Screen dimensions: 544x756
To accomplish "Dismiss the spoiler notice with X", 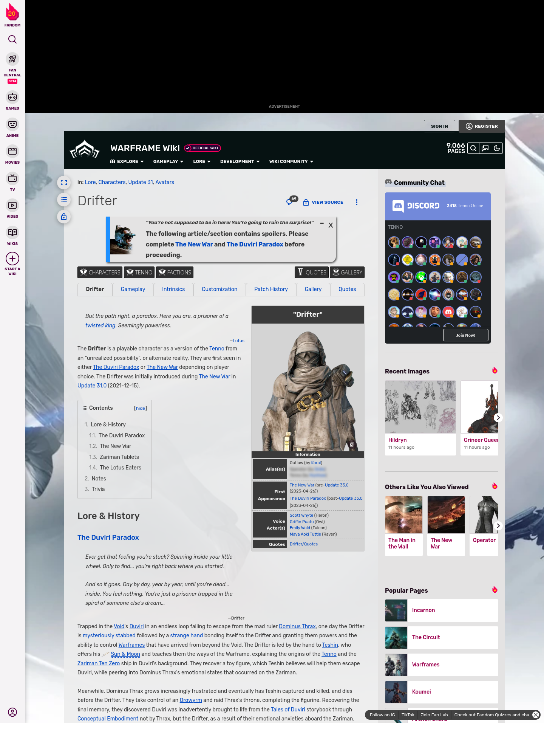I will pos(331,225).
